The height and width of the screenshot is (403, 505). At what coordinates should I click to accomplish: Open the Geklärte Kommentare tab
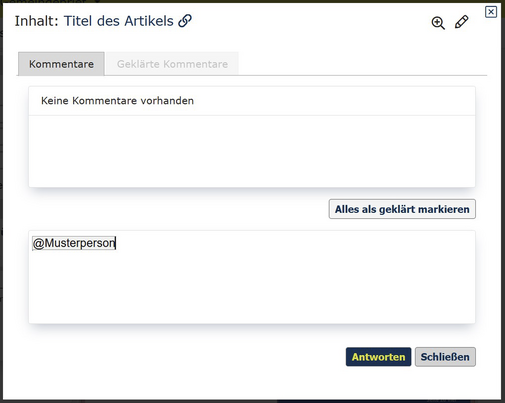pyautogui.click(x=172, y=64)
